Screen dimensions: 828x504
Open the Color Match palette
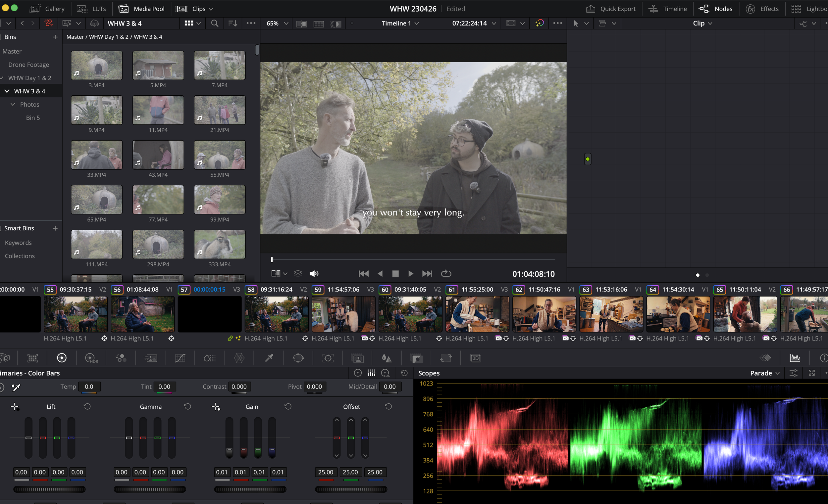[x=32, y=358]
